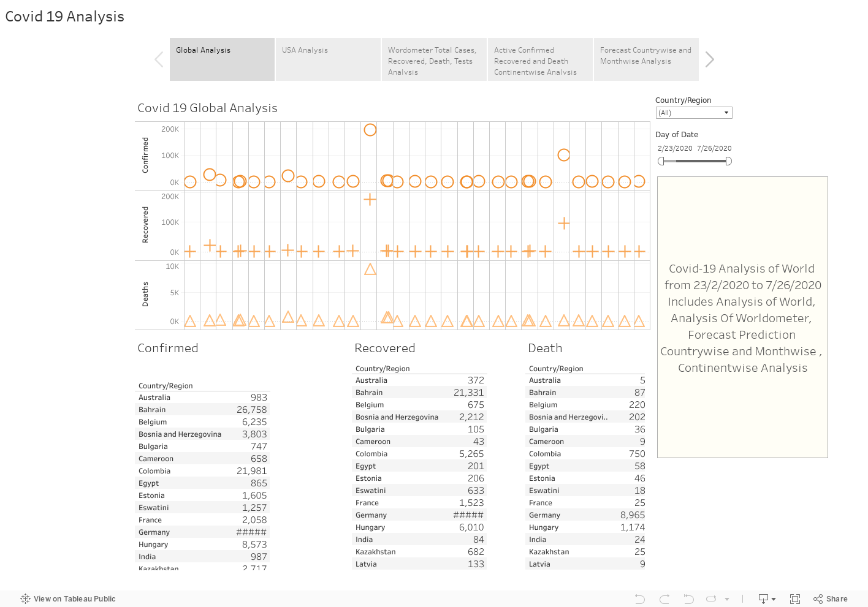Screen dimensions: 868x607
Task: Select Germany row in Confirmed table
Action: 202,532
